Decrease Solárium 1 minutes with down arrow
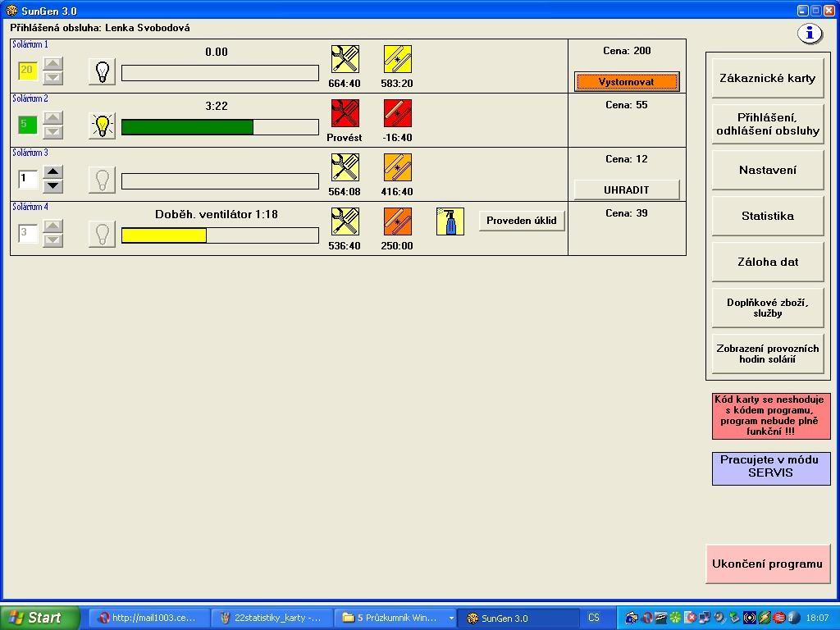The height and width of the screenshot is (630, 840). (x=52, y=78)
